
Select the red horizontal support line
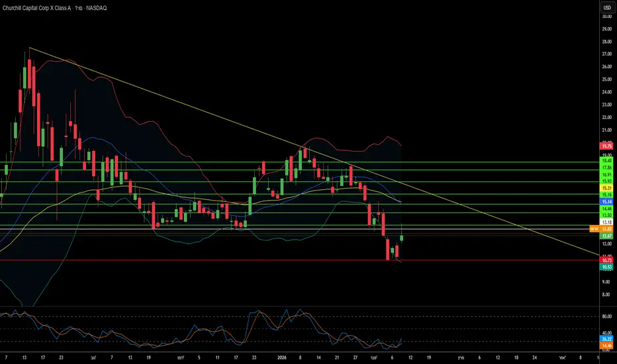pos(199,260)
